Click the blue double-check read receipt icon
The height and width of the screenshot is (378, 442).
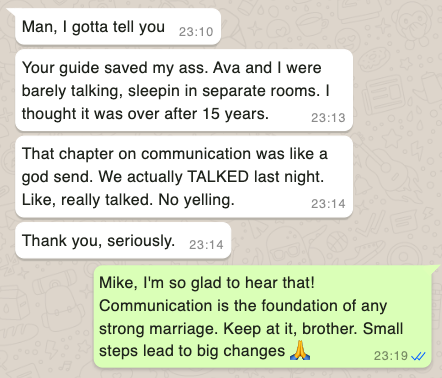[x=418, y=356]
